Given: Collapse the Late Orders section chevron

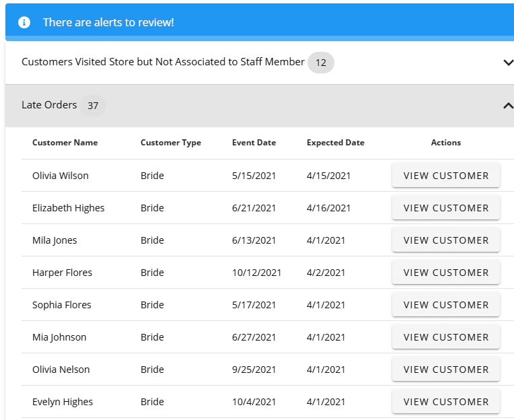Looking at the screenshot, I should (508, 106).
